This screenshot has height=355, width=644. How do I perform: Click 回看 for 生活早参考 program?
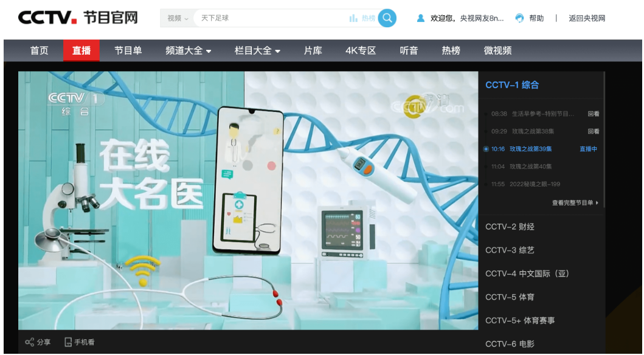(x=594, y=114)
